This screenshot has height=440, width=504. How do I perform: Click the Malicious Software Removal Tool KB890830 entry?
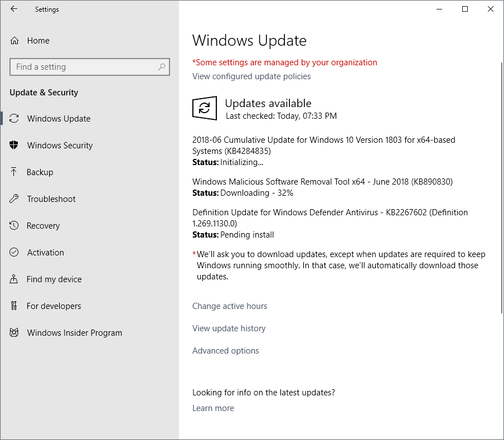(322, 182)
